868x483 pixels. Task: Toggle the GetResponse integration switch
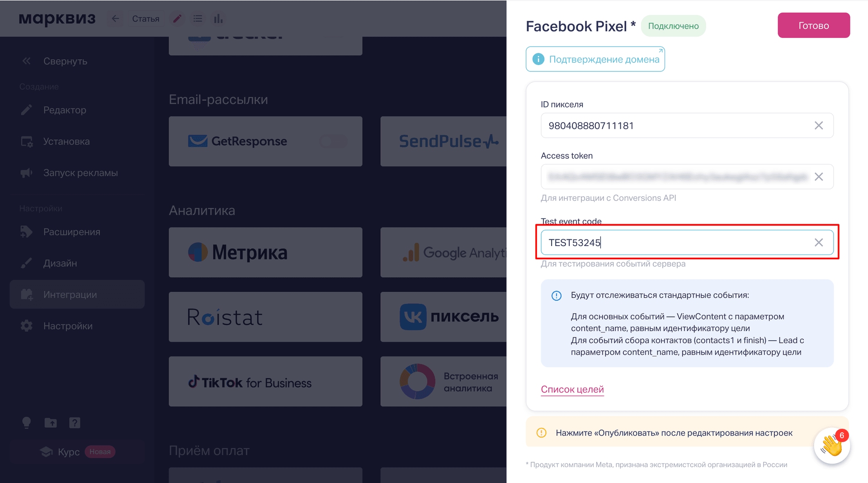[x=333, y=142]
